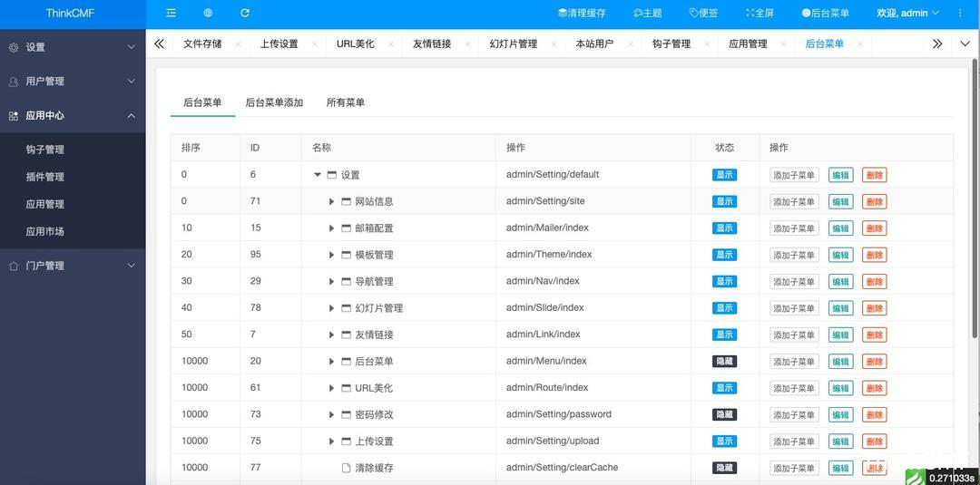Switch to the 文件存储 page tab
Viewport: 980px width, 485px height.
click(201, 44)
